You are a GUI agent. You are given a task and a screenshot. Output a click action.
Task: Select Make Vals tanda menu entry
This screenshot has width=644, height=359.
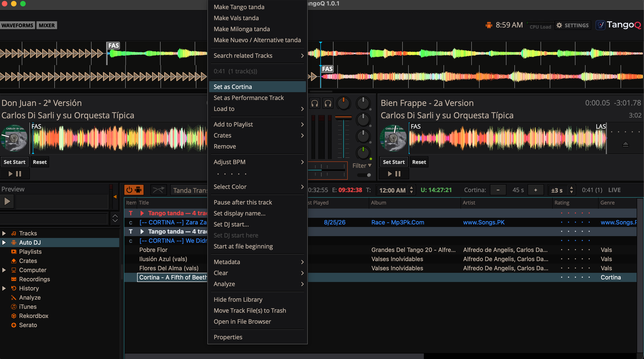(258, 18)
